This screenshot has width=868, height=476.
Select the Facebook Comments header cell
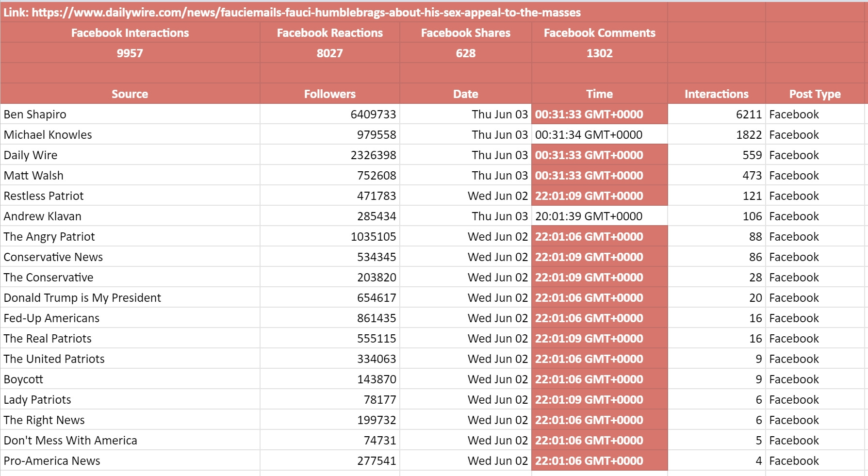pyautogui.click(x=600, y=33)
